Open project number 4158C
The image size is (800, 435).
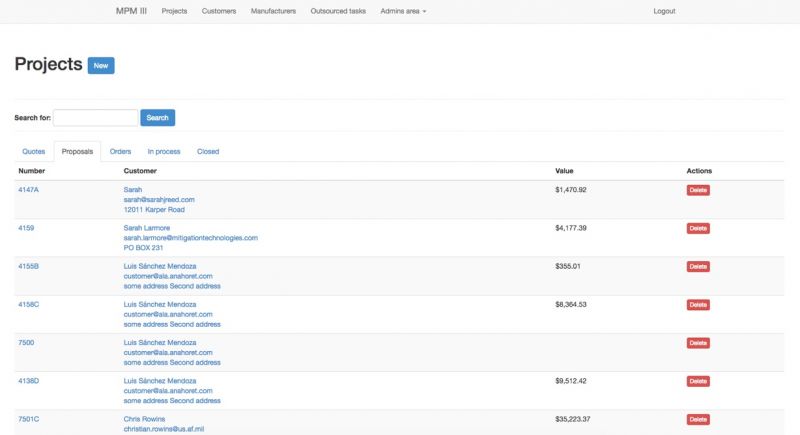click(x=29, y=304)
